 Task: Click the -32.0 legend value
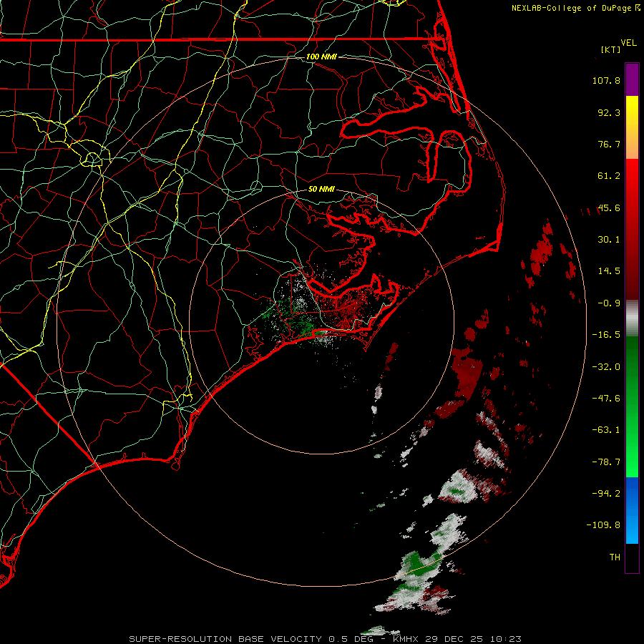click(606, 367)
